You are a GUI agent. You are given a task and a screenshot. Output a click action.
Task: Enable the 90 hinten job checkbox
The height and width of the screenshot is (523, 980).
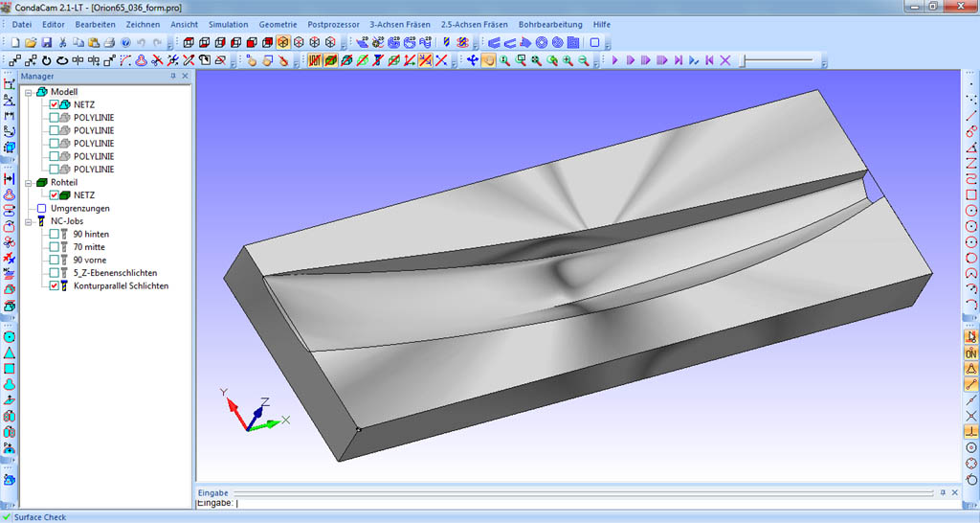pyautogui.click(x=55, y=234)
